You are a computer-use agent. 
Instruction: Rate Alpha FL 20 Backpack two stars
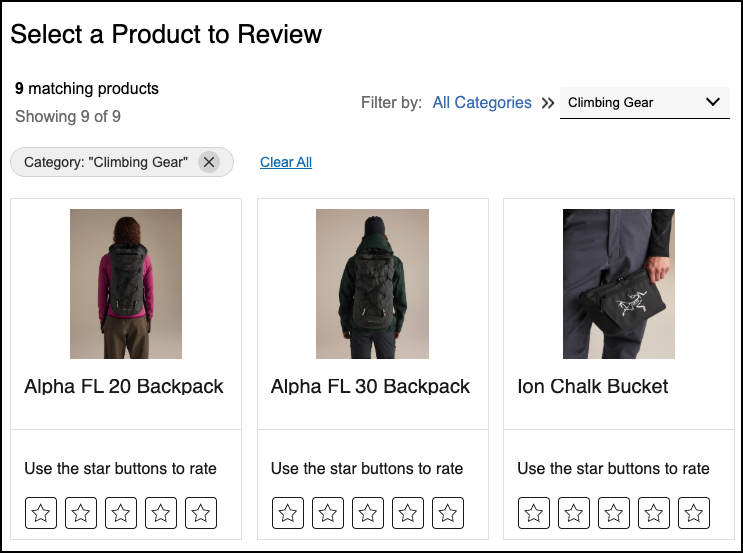tap(81, 513)
